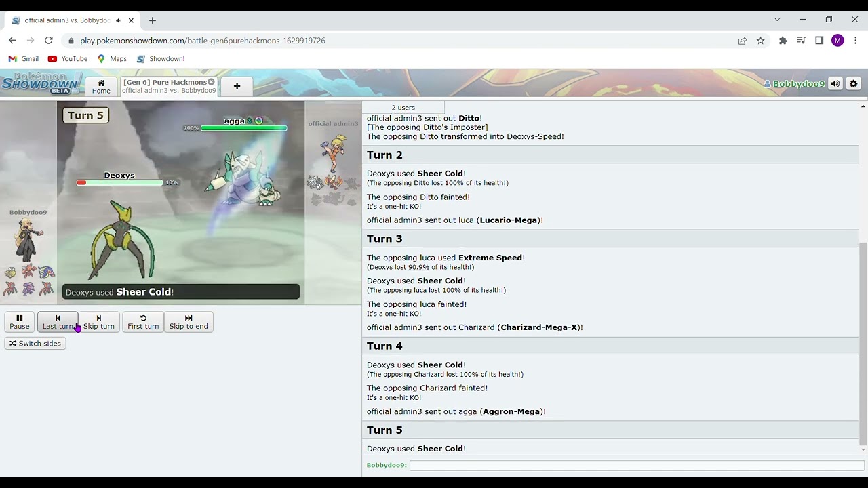Skip turn in the replay
868x488 pixels.
point(99,322)
